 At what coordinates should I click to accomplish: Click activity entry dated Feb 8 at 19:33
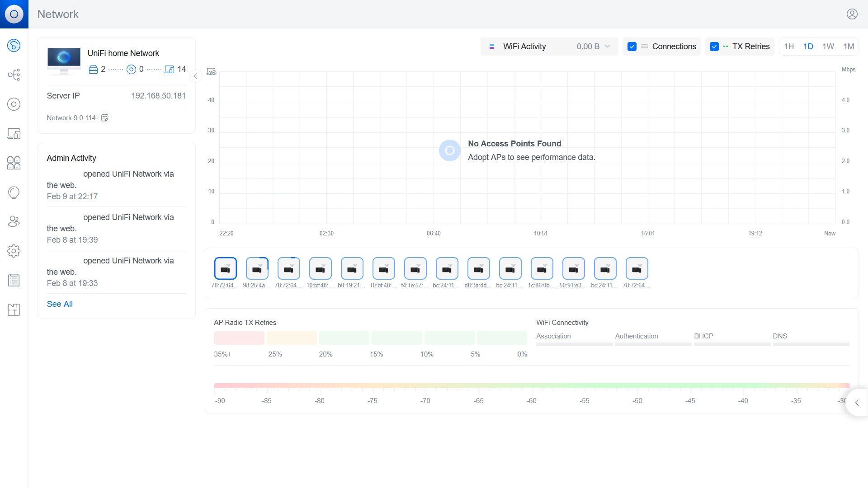click(117, 272)
